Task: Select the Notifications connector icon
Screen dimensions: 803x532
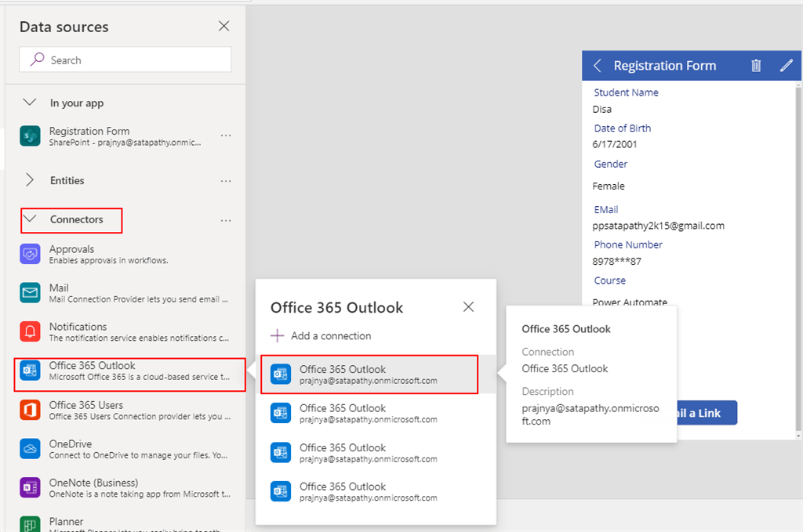Action: pyautogui.click(x=29, y=331)
